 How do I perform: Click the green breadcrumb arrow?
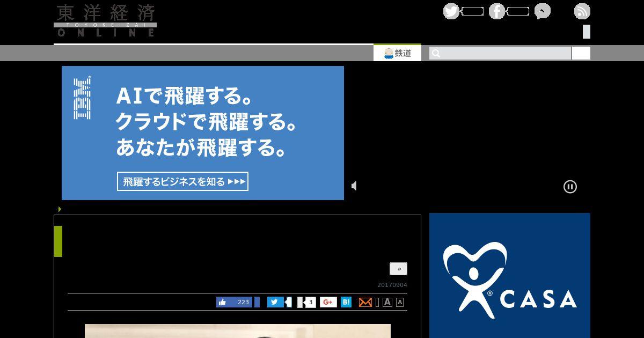[60, 209]
